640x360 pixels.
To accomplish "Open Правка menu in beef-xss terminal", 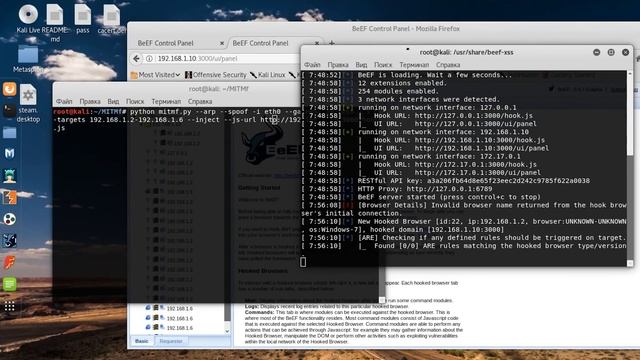I will 338,65.
